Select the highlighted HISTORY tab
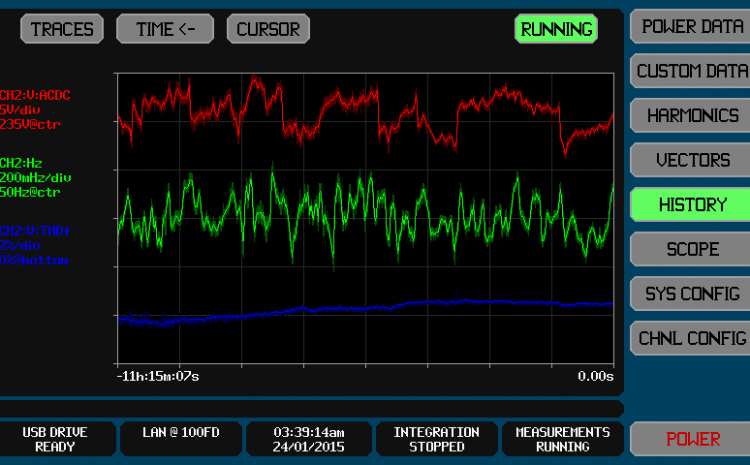 click(x=690, y=204)
